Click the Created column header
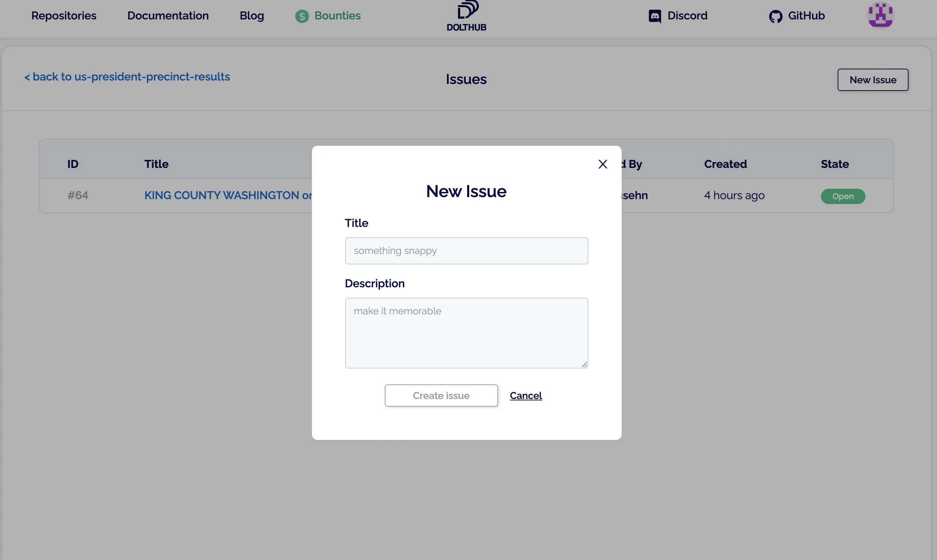Image resolution: width=937 pixels, height=560 pixels. [x=725, y=164]
